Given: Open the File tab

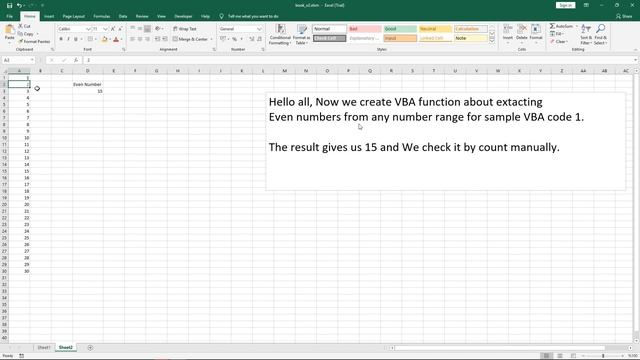Looking at the screenshot, I should 9,16.
